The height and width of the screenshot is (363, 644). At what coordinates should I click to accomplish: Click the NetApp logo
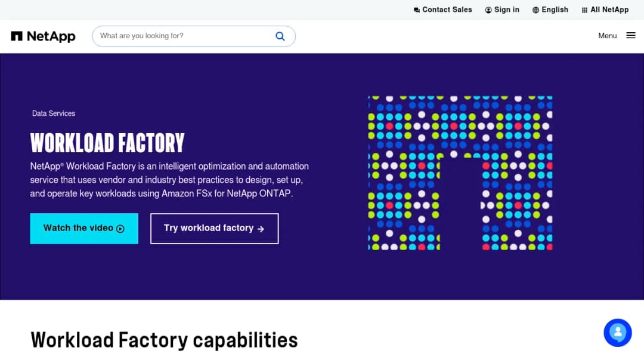click(43, 36)
